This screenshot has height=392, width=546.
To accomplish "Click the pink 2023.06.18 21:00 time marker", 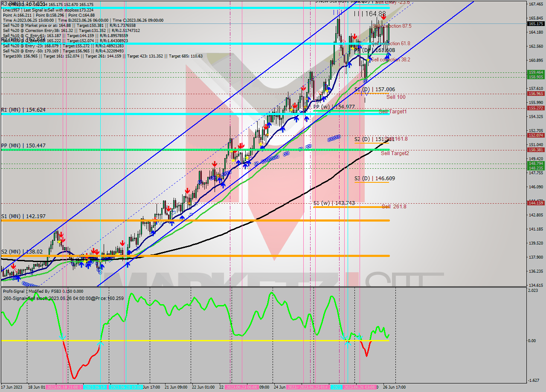I will (64, 387).
